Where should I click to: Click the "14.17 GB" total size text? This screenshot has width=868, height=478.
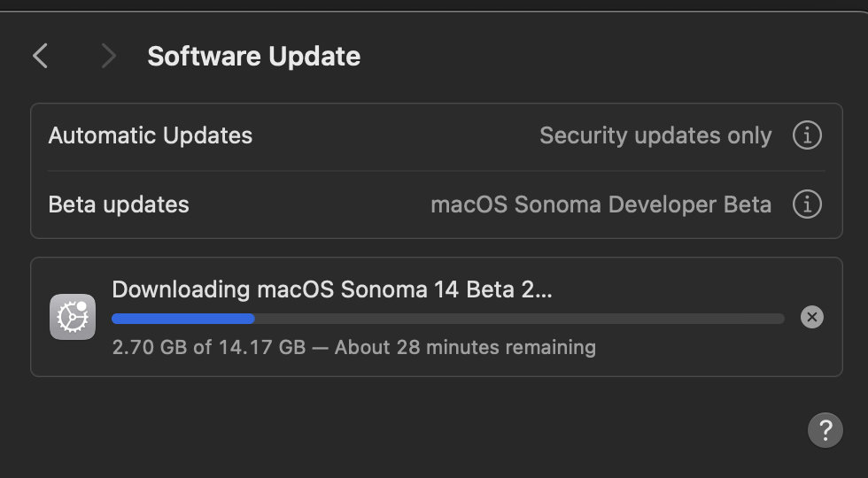click(x=261, y=347)
